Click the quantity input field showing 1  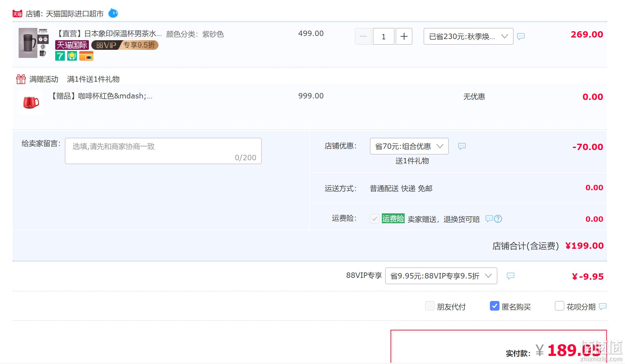(x=384, y=37)
